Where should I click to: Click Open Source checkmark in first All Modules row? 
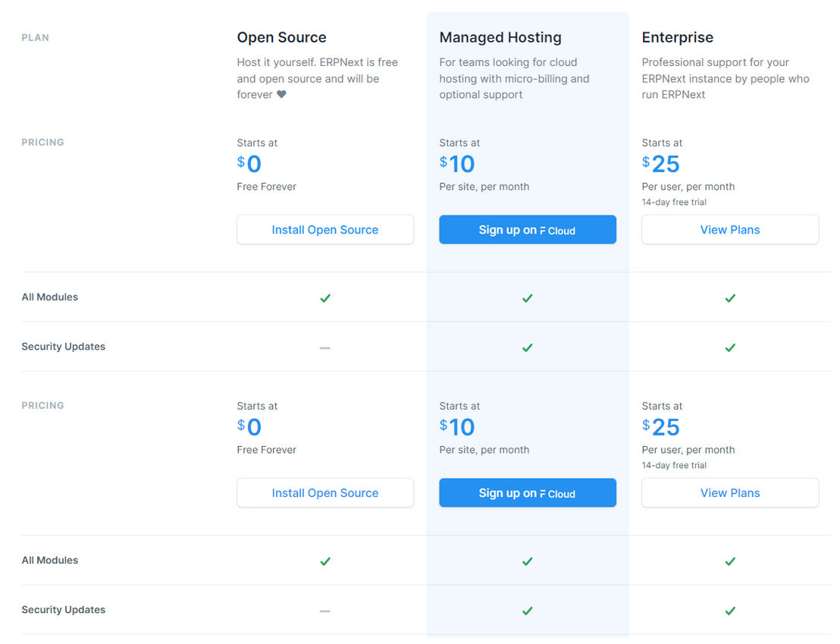[325, 298]
